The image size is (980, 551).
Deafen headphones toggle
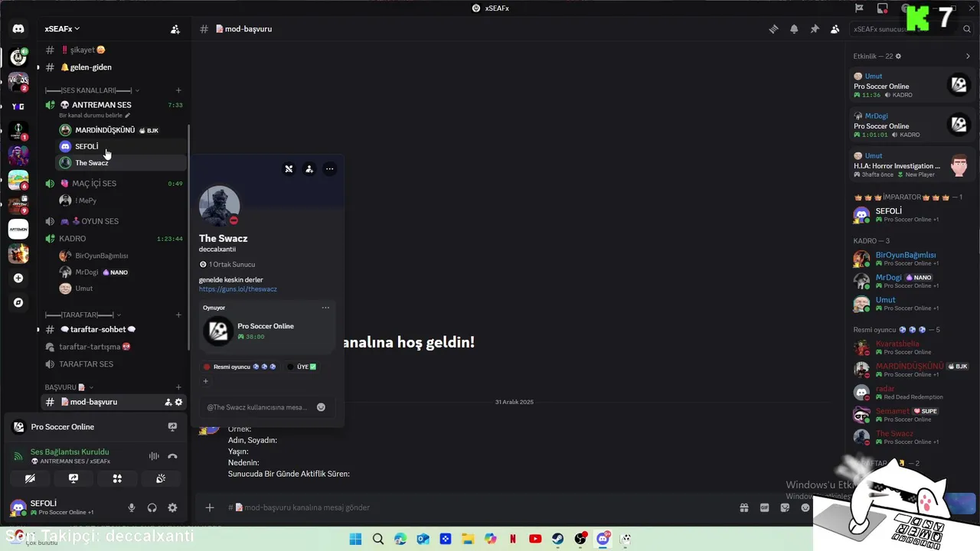pos(152,507)
